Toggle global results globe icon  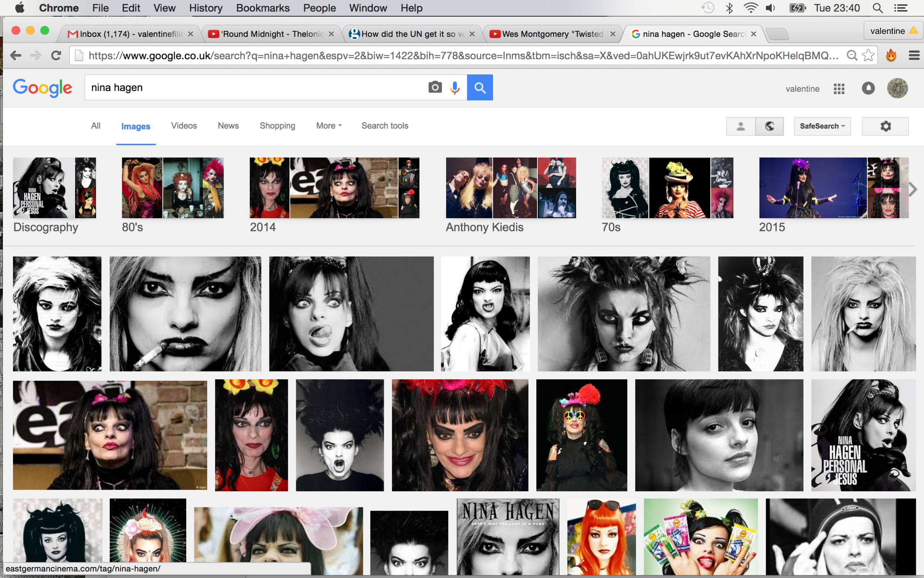click(769, 126)
